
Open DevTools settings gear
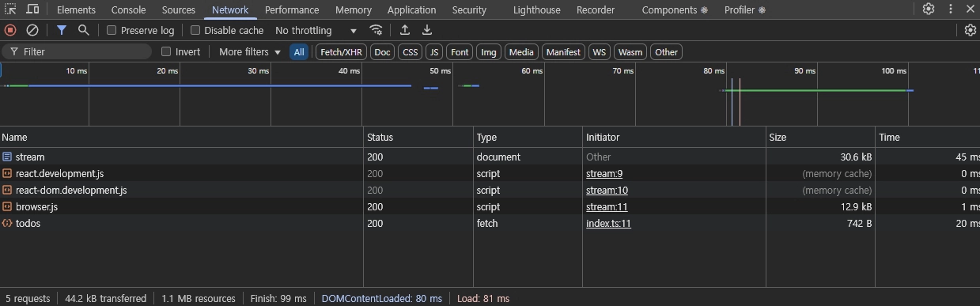pyautogui.click(x=929, y=9)
